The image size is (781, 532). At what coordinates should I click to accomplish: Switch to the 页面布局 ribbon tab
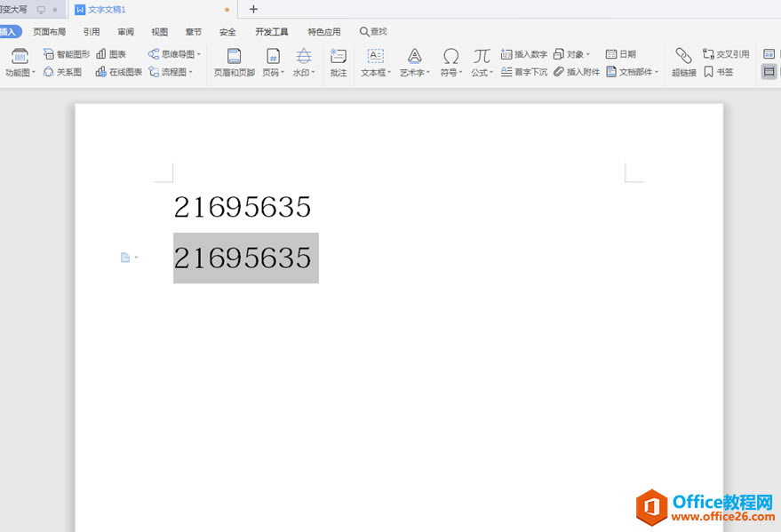pos(49,32)
